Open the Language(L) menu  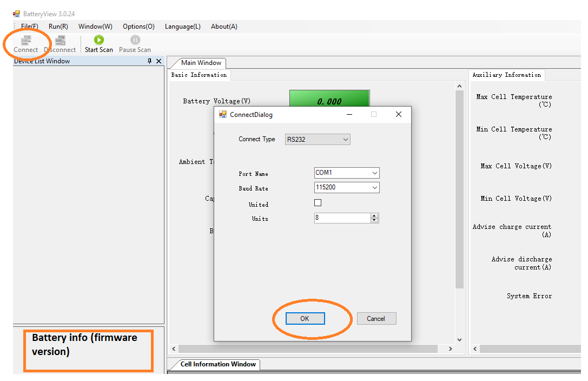182,27
